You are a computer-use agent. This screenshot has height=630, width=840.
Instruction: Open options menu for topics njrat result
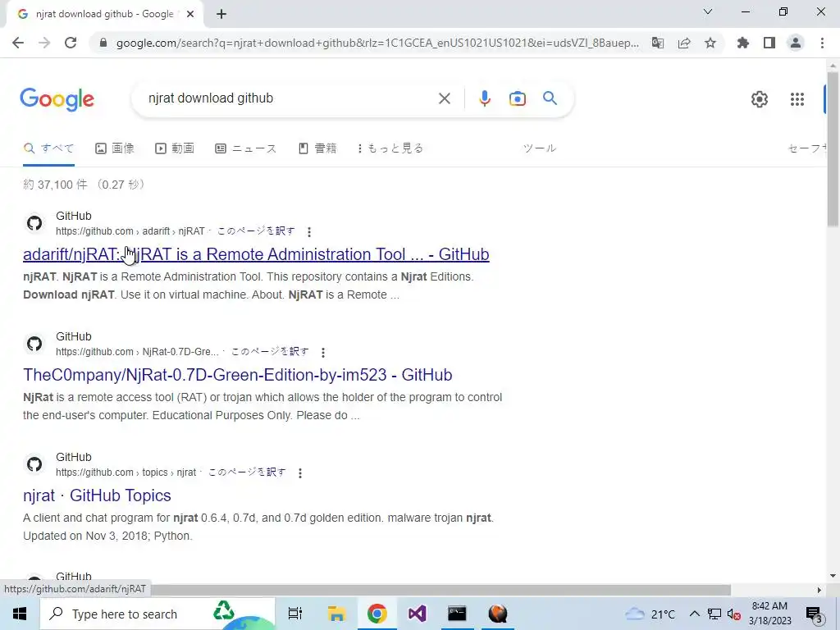(300, 473)
